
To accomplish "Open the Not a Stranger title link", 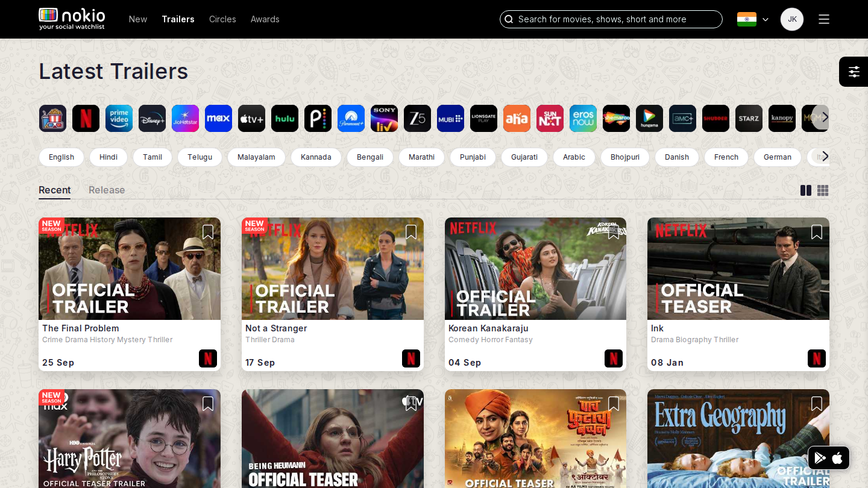I will pyautogui.click(x=276, y=328).
